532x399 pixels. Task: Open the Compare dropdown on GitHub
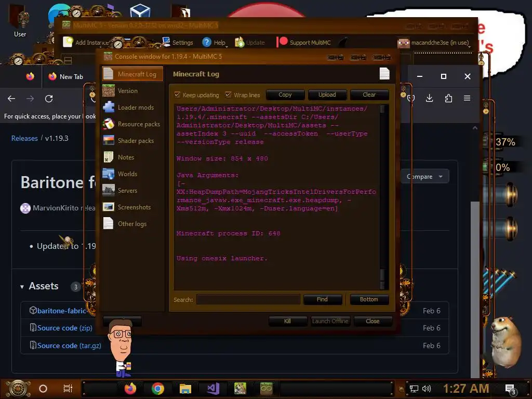(425, 177)
